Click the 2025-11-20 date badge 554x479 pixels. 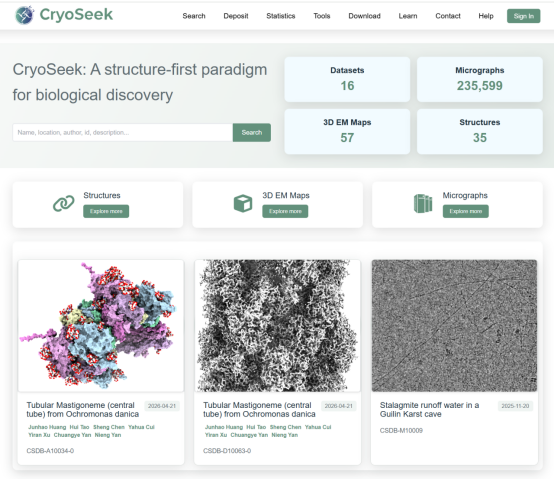515,406
